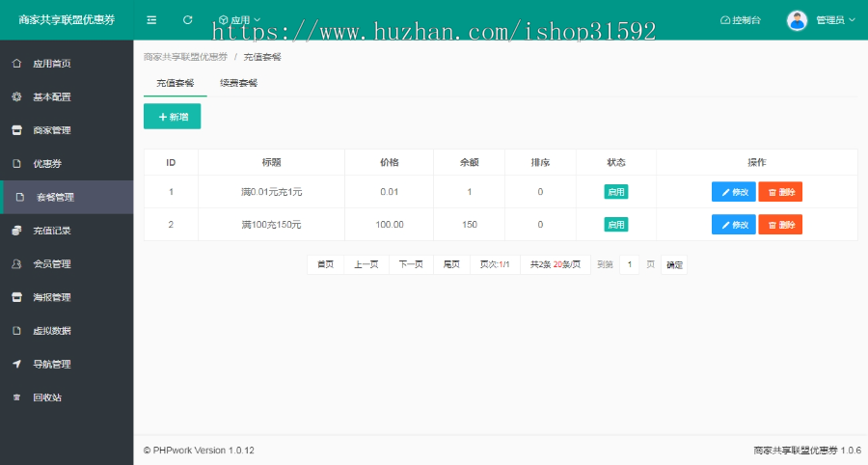This screenshot has width=868, height=465.
Task: Click the page number input field
Action: click(x=630, y=264)
